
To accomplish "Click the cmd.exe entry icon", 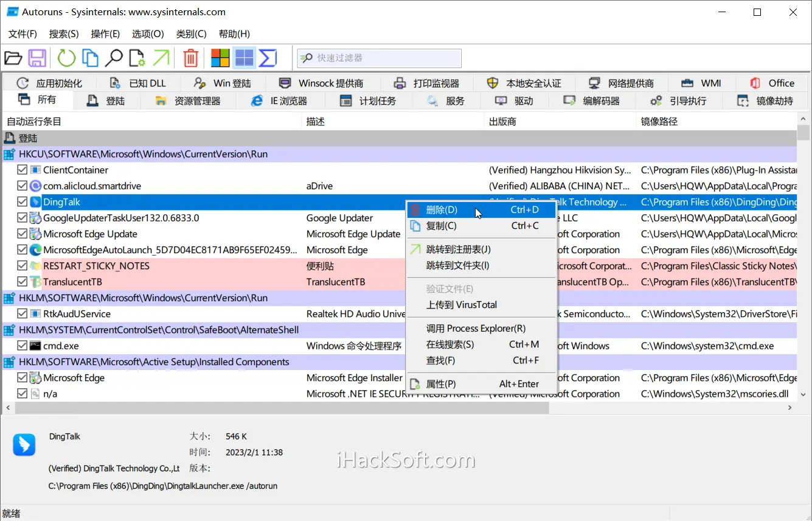I will (35, 346).
